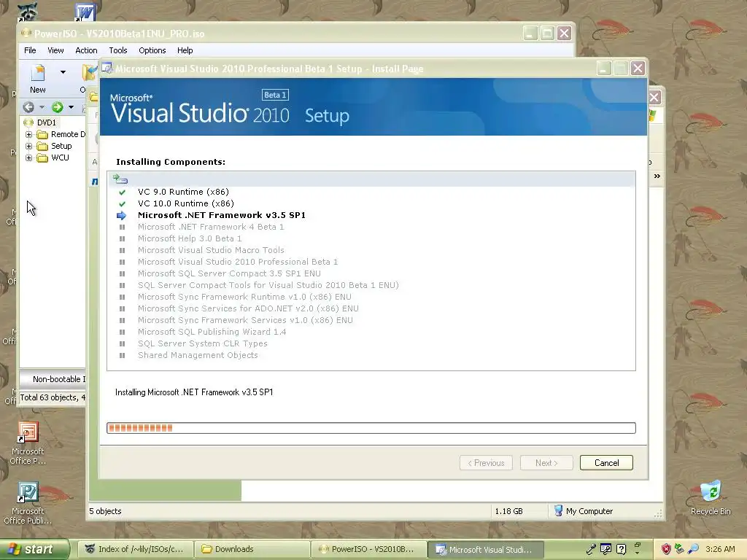Click My Computer in Explorer status bar
Screen dimensions: 747x560
[x=583, y=511]
